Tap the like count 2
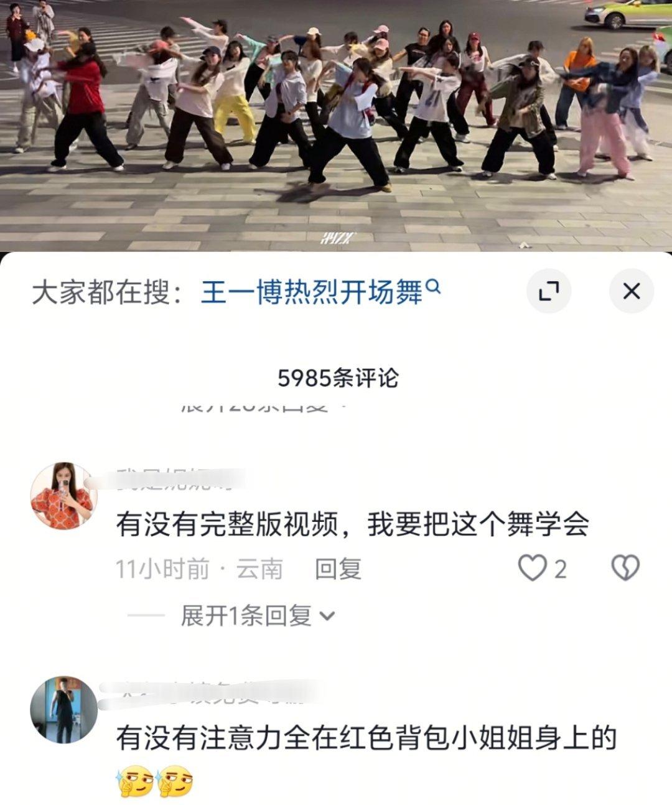The image size is (672, 805). (x=561, y=569)
